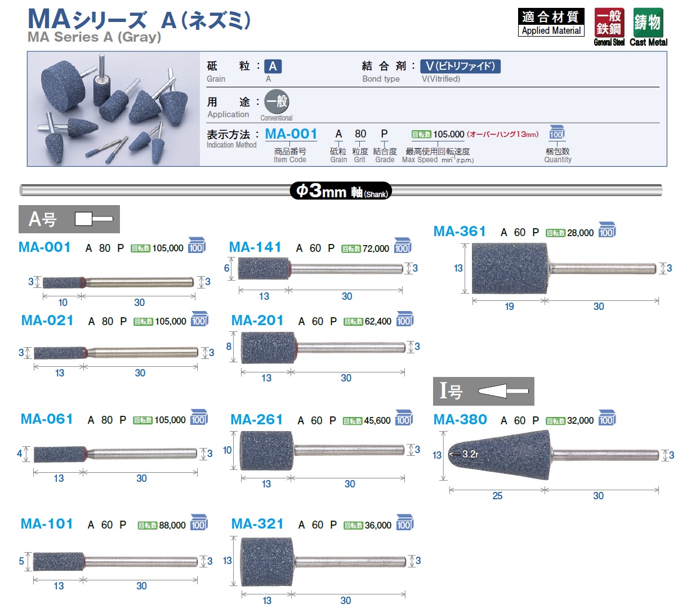Click the Applied Material label box
Screen dimensions: 700x608
click(x=551, y=23)
